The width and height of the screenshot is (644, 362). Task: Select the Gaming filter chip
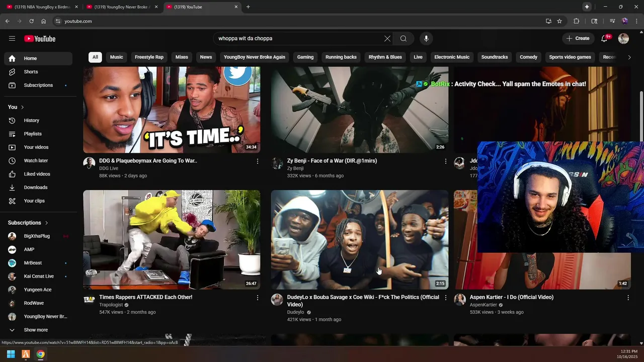(305, 57)
